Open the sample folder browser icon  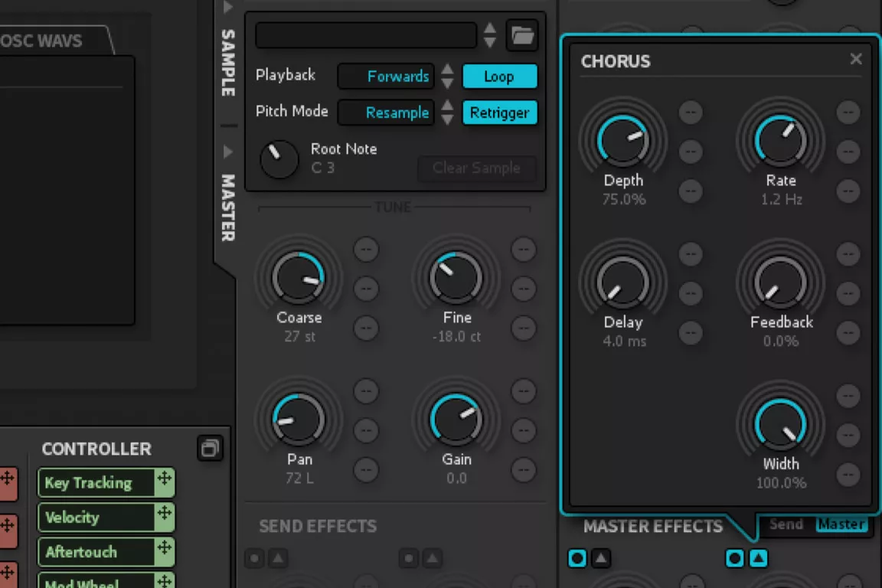pos(522,35)
